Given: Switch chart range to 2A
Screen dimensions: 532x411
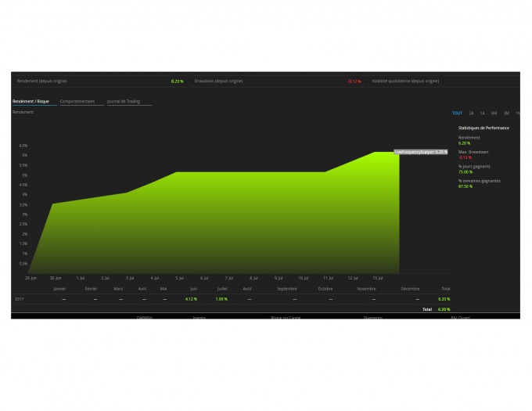Looking at the screenshot, I should 471,113.
